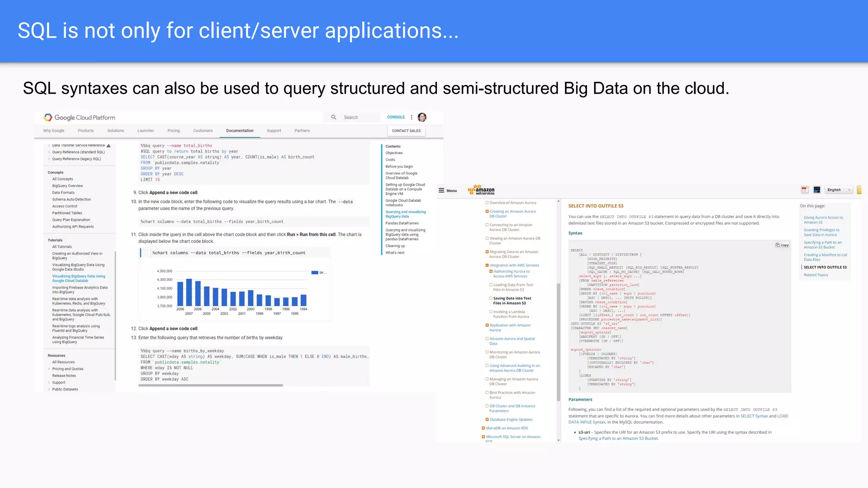Copy the SELECT INTO OUTFILE syntax code
Screen dimensions: 868x488
pos(782,245)
